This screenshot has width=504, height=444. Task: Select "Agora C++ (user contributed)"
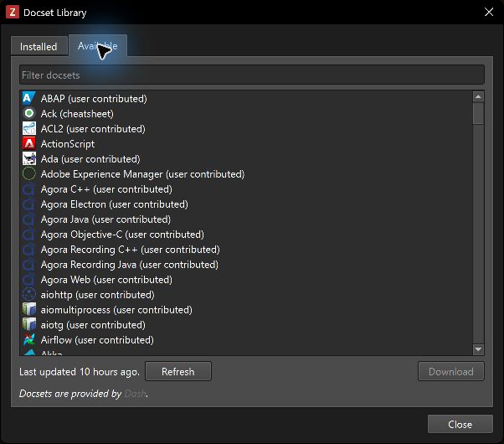point(246,188)
